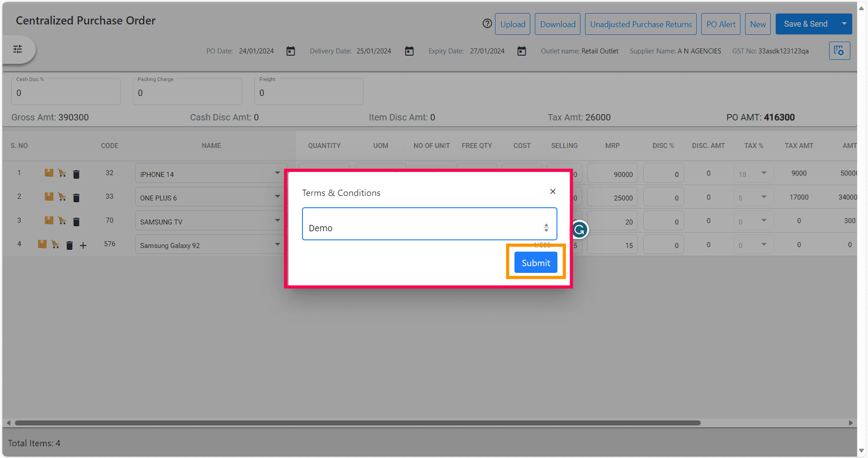Open the Expiry Date calendar picker
The width and height of the screenshot is (868, 458).
(x=521, y=51)
